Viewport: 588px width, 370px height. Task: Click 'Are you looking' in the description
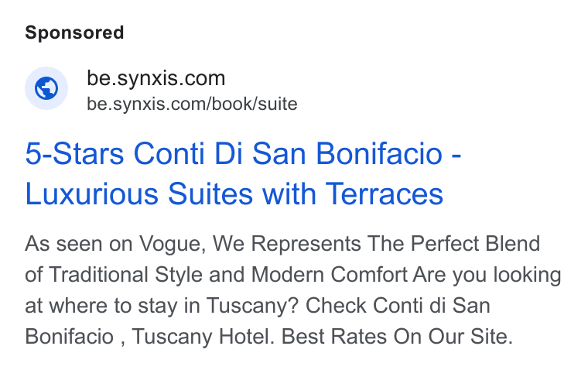pos(487,275)
